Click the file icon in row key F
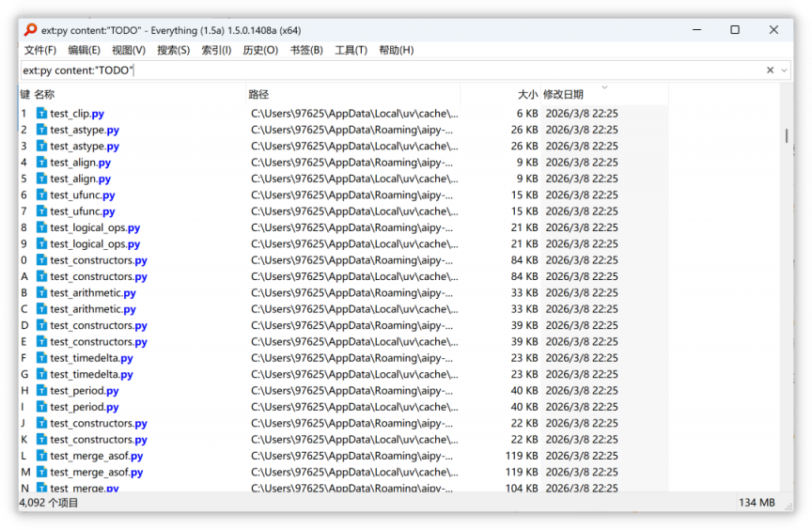 (41, 358)
